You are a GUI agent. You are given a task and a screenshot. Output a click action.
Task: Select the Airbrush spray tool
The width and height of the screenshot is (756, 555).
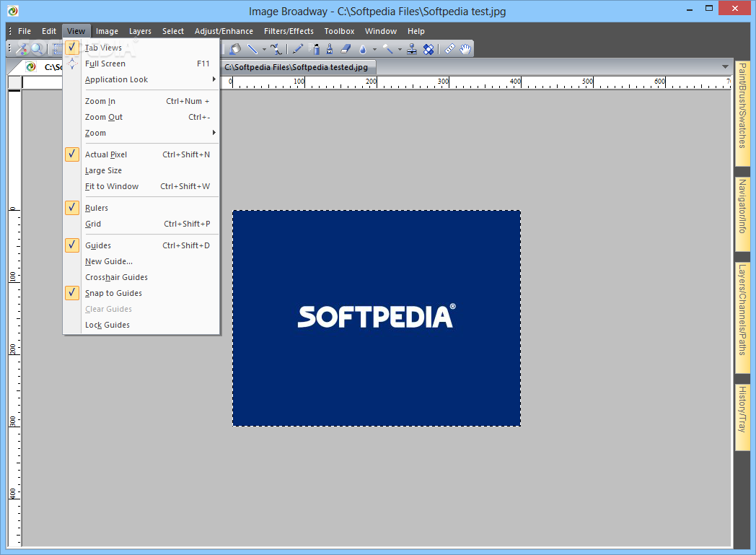pyautogui.click(x=315, y=48)
